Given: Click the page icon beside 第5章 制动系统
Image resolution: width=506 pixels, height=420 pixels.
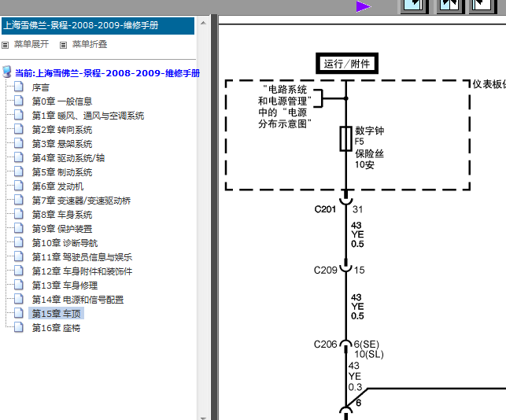Looking at the screenshot, I should click(19, 171).
